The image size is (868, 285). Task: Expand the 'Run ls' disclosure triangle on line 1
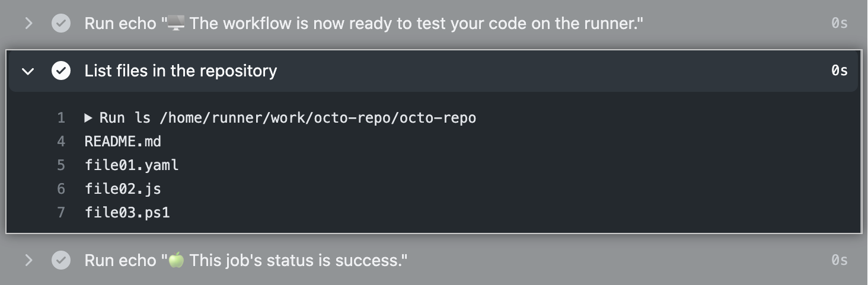[x=88, y=118]
